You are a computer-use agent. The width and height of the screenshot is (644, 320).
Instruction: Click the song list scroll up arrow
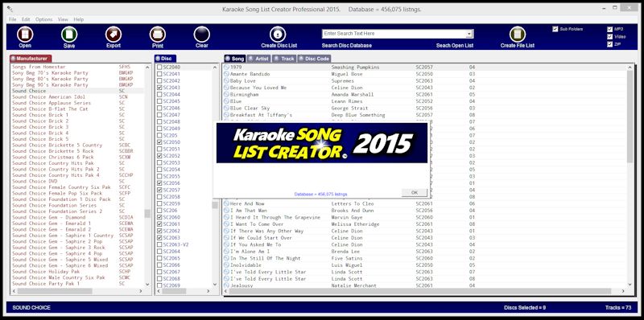(x=630, y=68)
